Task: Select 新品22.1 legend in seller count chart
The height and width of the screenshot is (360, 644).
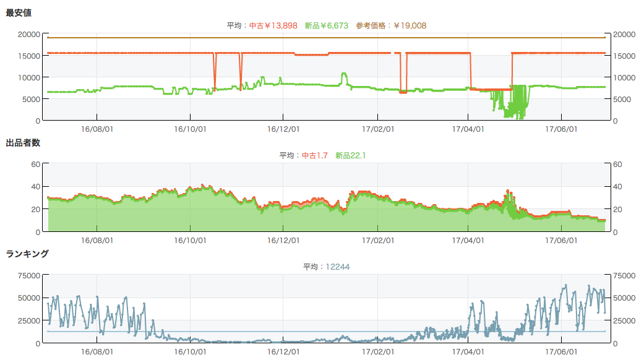Action: coord(350,155)
